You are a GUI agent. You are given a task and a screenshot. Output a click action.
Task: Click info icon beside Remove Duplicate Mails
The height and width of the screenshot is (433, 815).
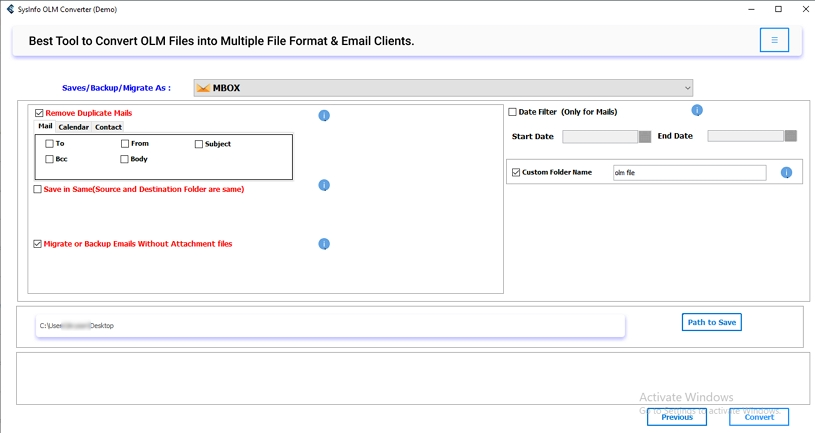point(324,116)
